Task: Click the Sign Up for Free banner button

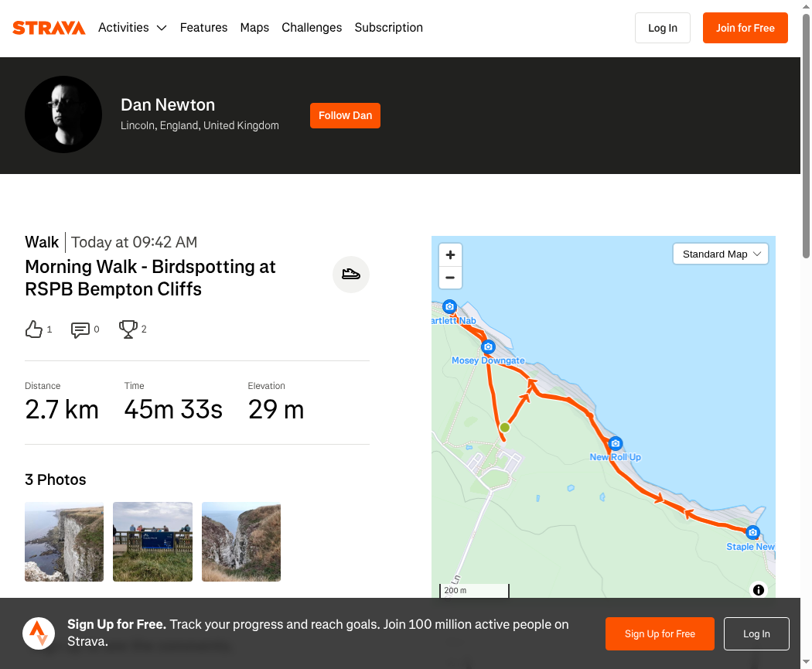Action: point(660,634)
